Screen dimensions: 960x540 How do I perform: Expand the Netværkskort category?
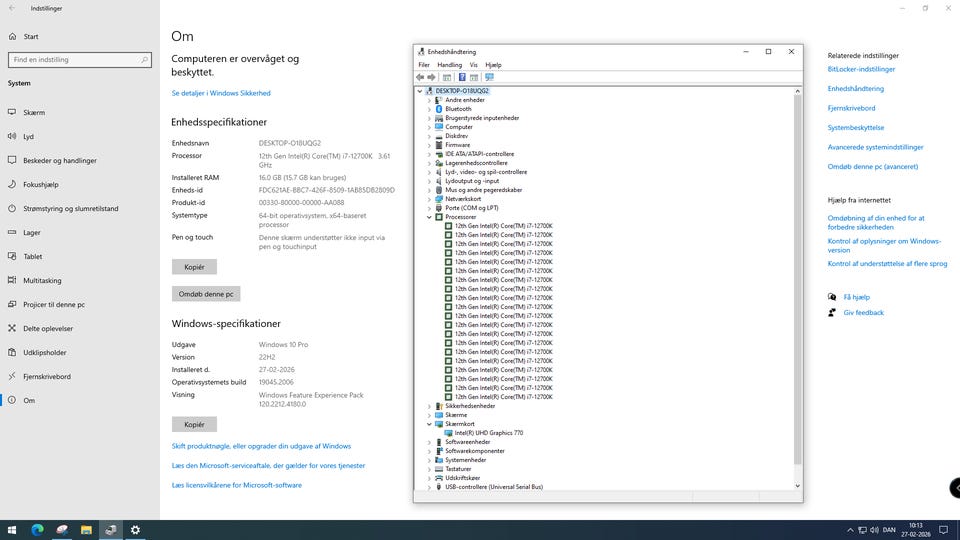(x=429, y=199)
